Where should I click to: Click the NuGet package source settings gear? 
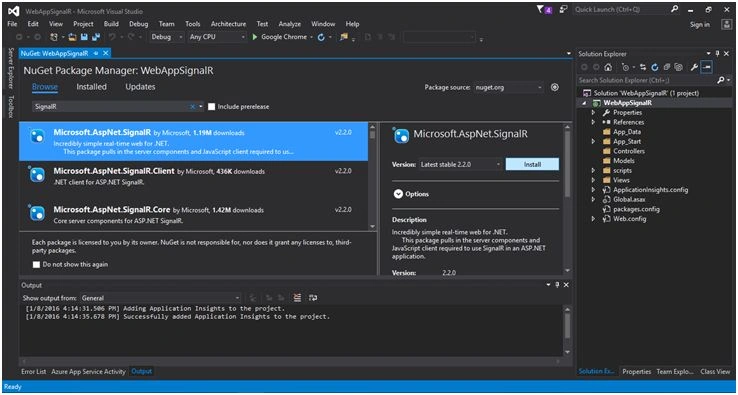click(555, 87)
